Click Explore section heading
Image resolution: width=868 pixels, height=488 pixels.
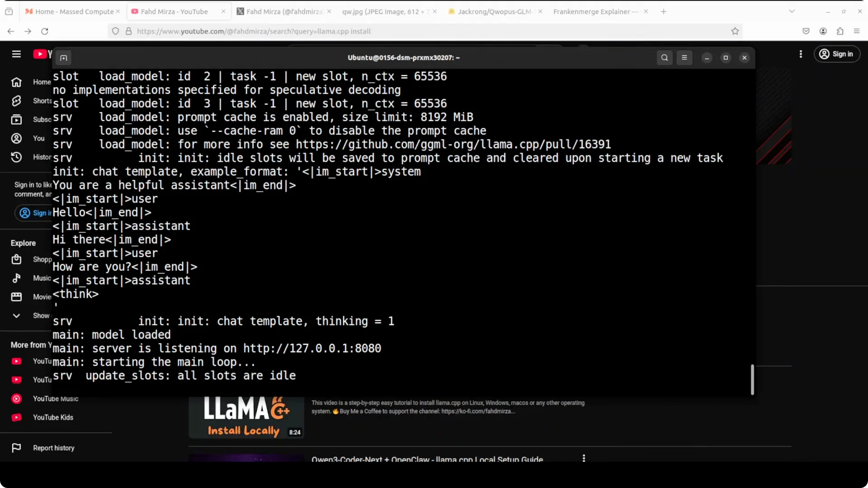(23, 243)
